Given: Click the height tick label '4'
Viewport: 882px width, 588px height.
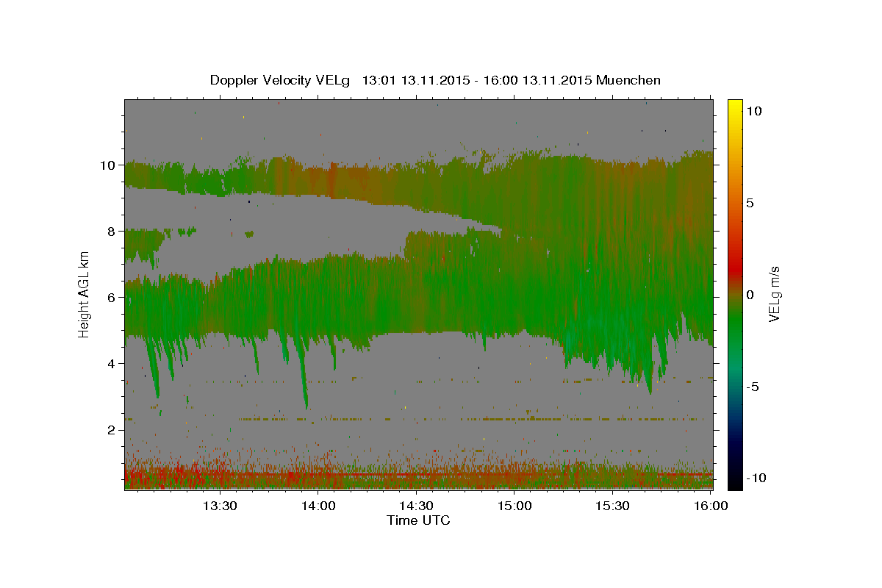Looking at the screenshot, I should 112,364.
